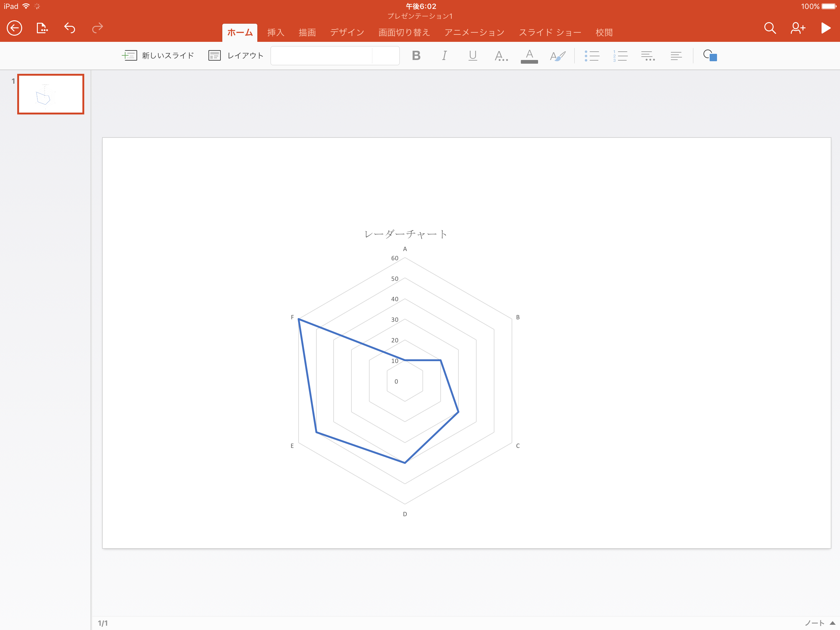
Task: Click the 新しいスライド button
Action: coord(158,56)
